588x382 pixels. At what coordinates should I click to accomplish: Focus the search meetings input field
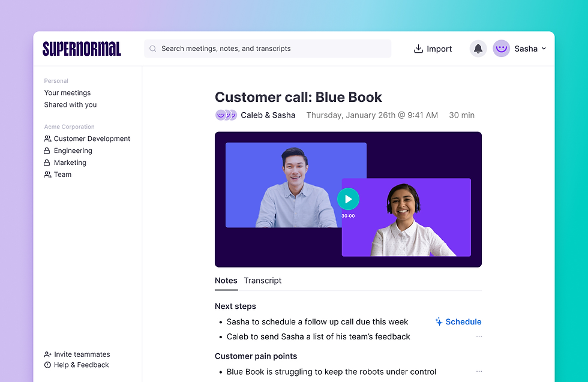(x=268, y=49)
